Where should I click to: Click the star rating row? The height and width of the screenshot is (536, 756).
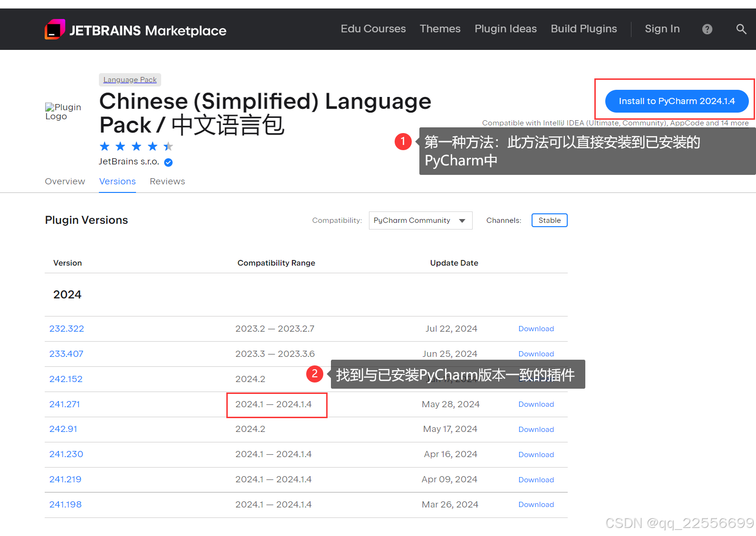(136, 146)
